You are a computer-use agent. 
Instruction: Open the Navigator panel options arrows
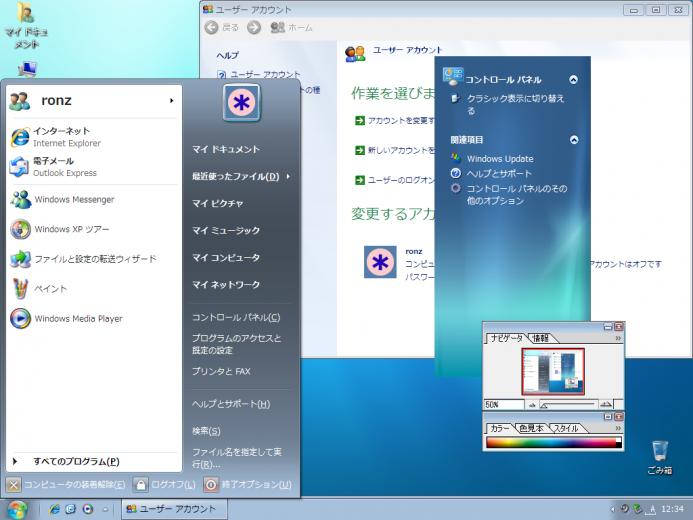[x=618, y=338]
